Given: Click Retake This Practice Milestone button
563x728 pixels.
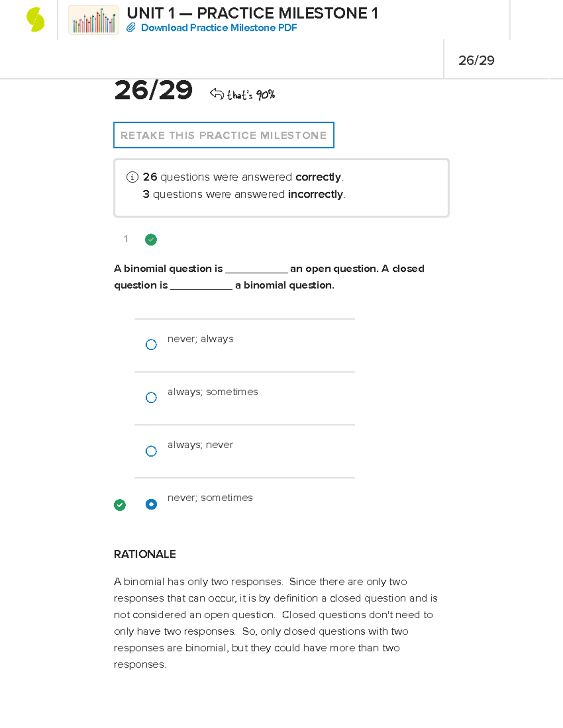Looking at the screenshot, I should pos(224,135).
